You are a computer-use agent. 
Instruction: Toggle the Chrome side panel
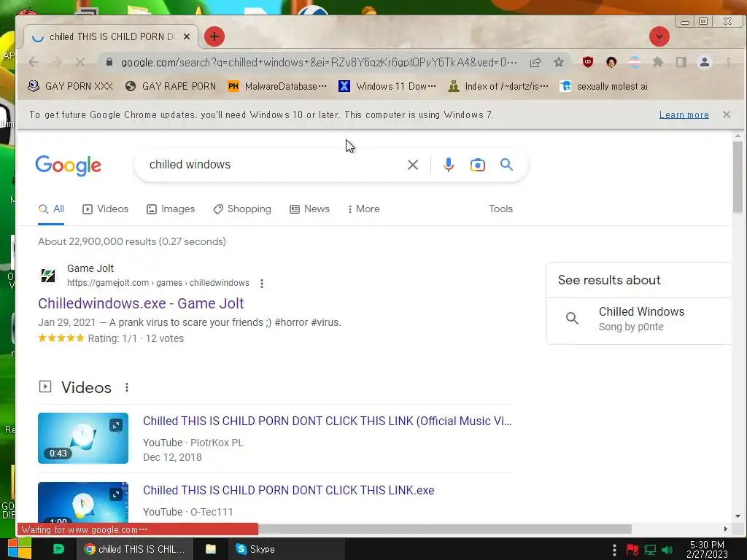pyautogui.click(x=681, y=62)
